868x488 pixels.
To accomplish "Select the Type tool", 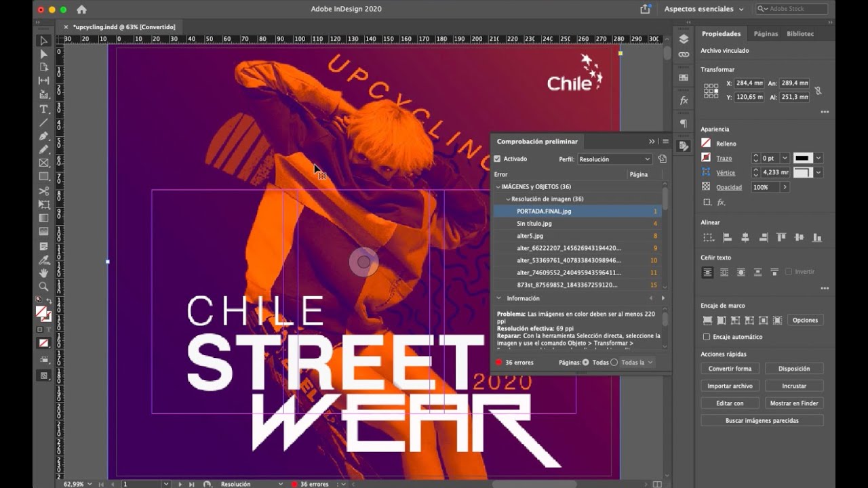I will (x=44, y=109).
